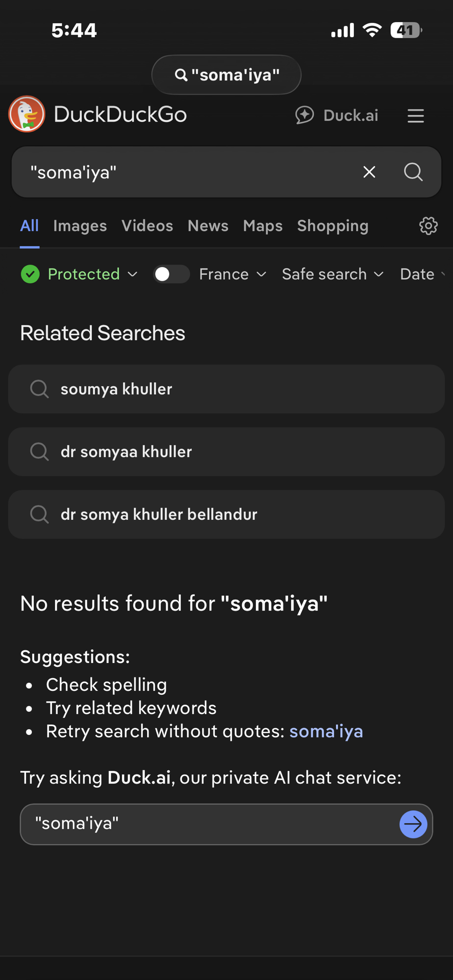Tap the green Protected checkmark icon

30,274
